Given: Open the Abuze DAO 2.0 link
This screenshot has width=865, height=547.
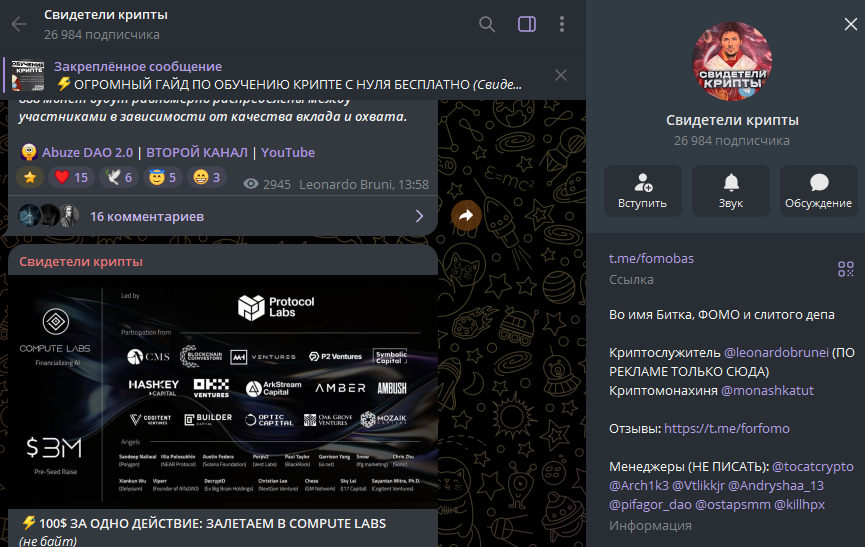Looking at the screenshot, I should [x=87, y=152].
